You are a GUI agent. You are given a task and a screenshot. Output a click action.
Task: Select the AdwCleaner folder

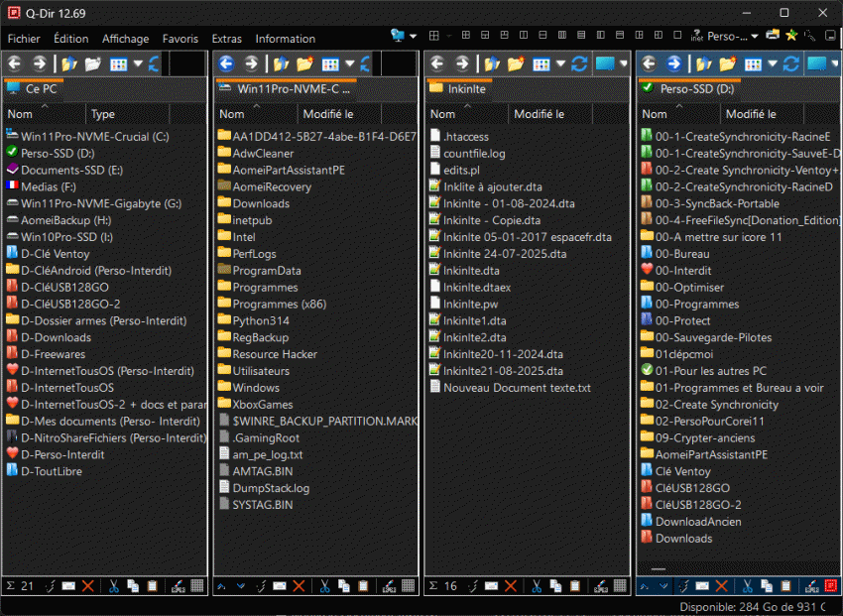click(256, 154)
